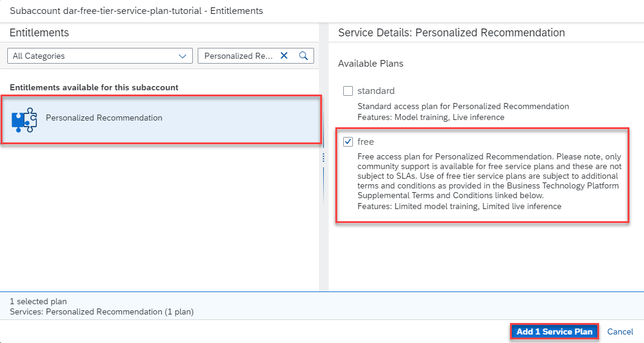Click 'Available Plans' heading
Viewport: 644px width, 343px height.
371,64
